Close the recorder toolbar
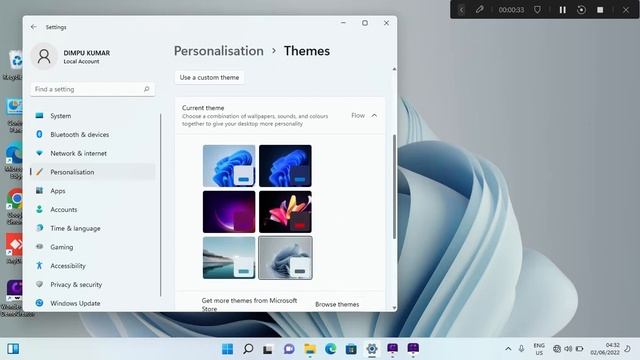The width and height of the screenshot is (640, 360). pos(626,10)
